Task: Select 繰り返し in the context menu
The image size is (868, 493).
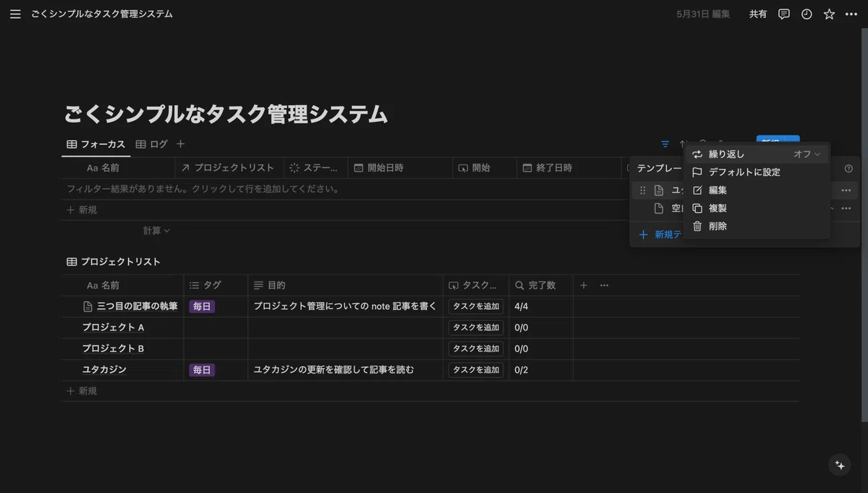Action: coord(757,154)
